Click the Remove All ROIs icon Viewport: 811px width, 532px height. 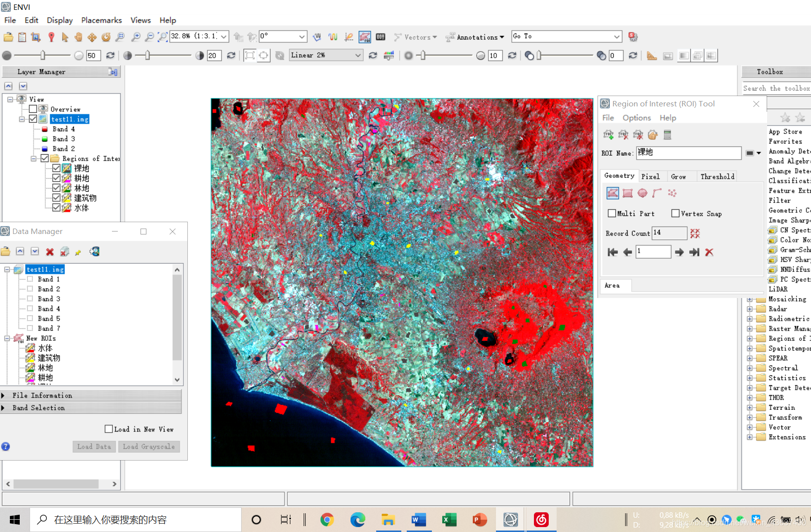(x=638, y=134)
